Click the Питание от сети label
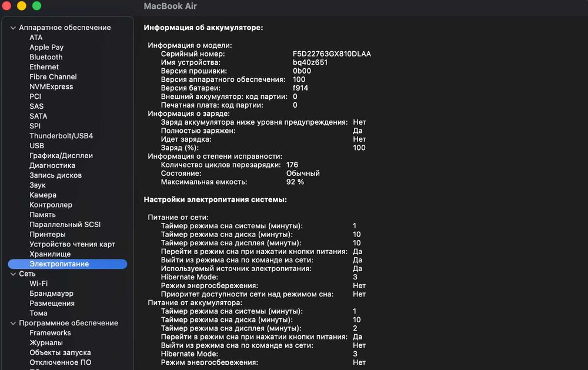Viewport: 588px width, 370px height. (x=178, y=217)
